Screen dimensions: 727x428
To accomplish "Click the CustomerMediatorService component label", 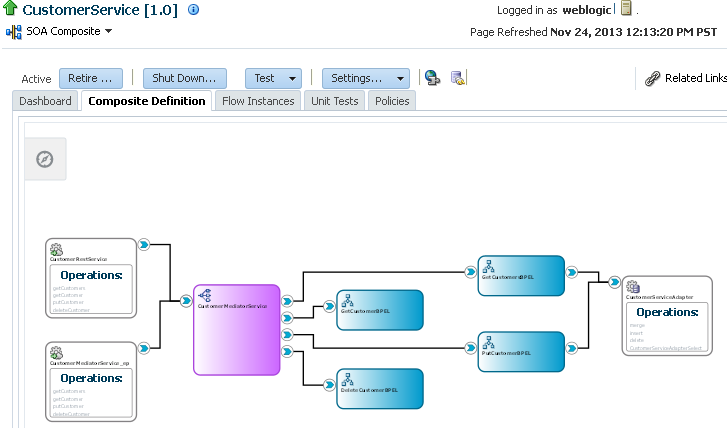I will tap(232, 306).
